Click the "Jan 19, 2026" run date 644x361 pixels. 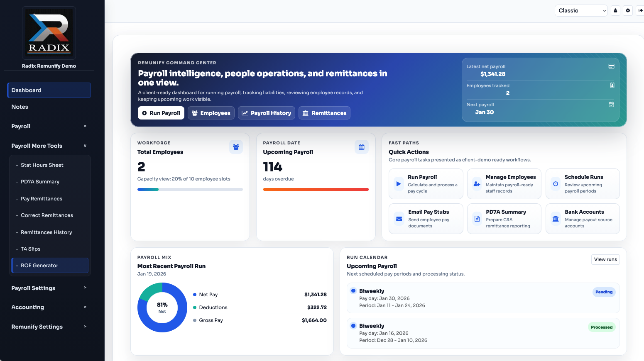(x=152, y=274)
